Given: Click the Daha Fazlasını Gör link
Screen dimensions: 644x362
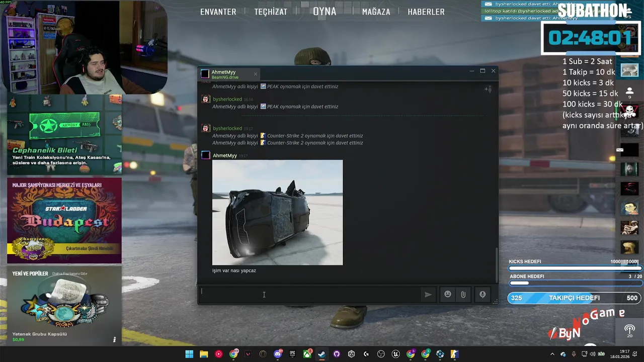Looking at the screenshot, I should coord(70,274).
